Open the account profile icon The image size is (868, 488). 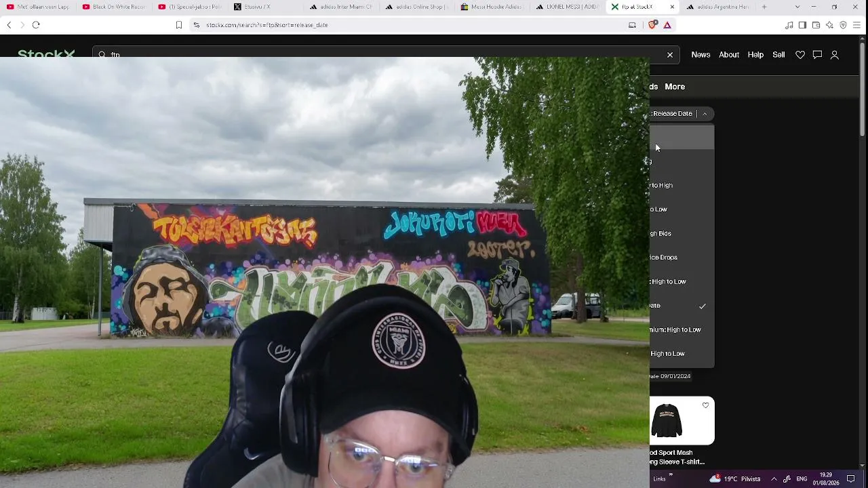coord(835,55)
